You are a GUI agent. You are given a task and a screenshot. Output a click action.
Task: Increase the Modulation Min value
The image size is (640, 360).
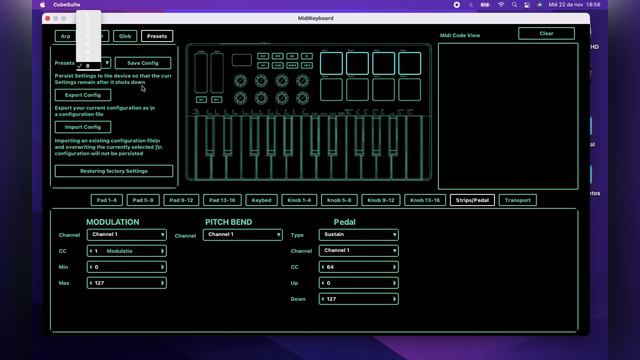click(x=162, y=267)
